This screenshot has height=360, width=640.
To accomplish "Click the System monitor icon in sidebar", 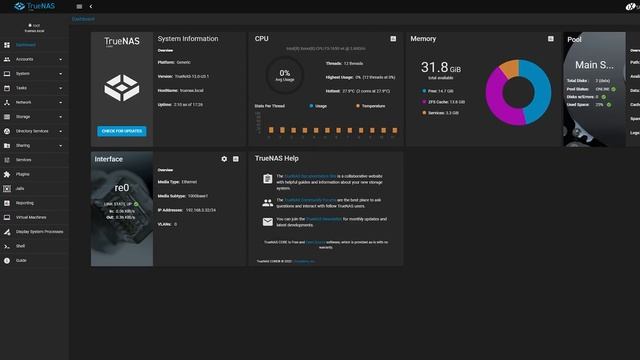I will 7,73.
